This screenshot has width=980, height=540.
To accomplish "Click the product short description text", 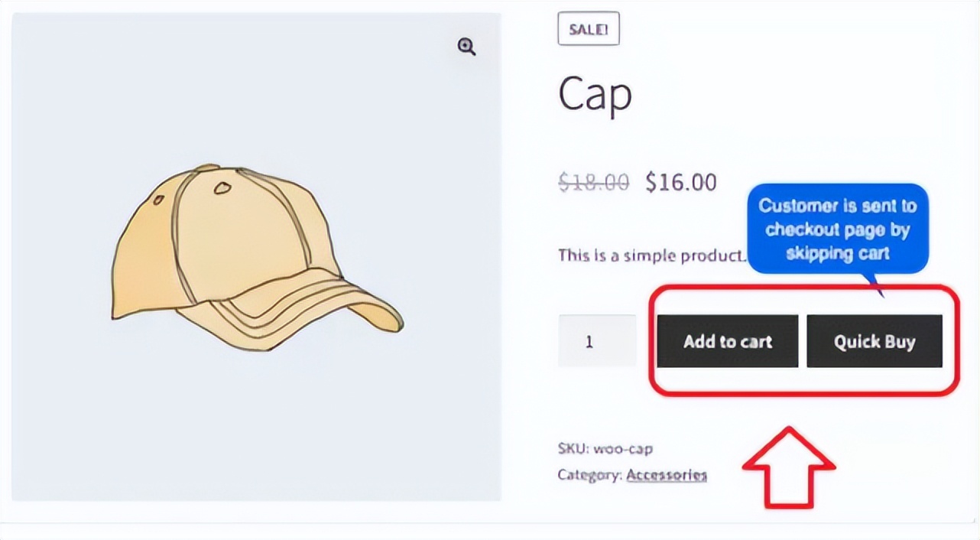I will point(650,255).
